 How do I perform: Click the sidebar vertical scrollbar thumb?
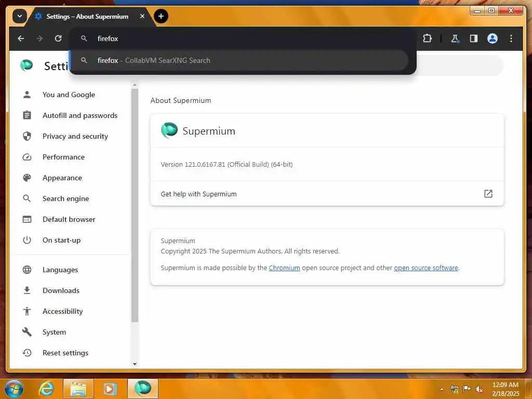click(135, 205)
